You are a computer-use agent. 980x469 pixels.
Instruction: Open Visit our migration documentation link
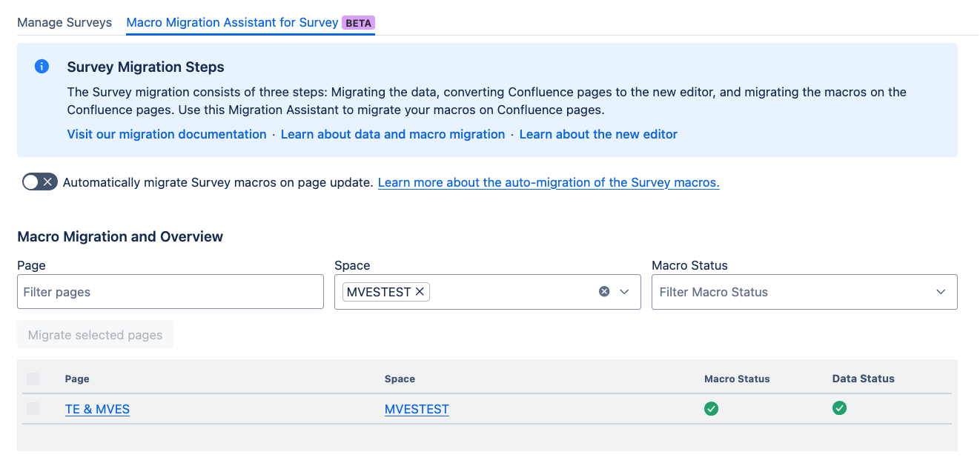pos(167,134)
